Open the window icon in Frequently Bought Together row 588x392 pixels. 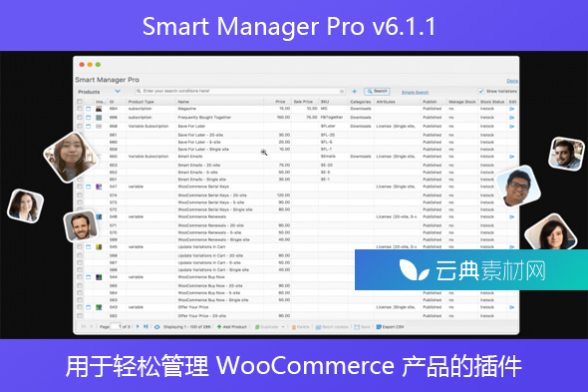[x=89, y=118]
